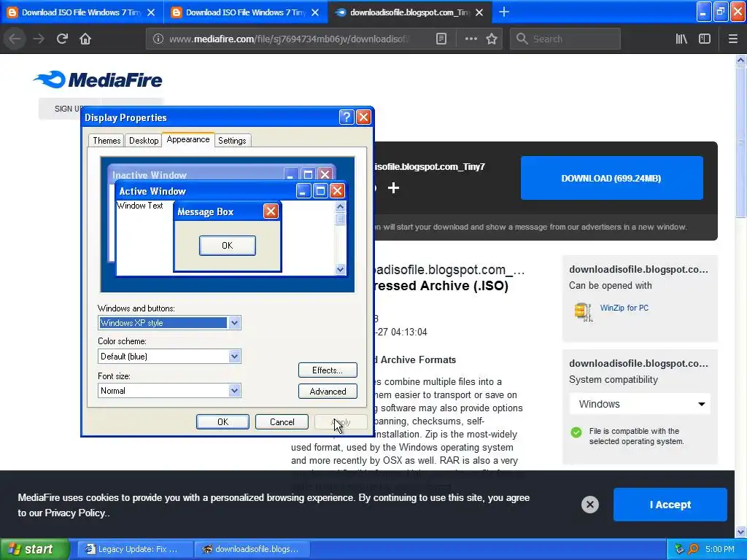Click the MediaFire logo
This screenshot has height=560, width=747.
pyautogui.click(x=98, y=79)
